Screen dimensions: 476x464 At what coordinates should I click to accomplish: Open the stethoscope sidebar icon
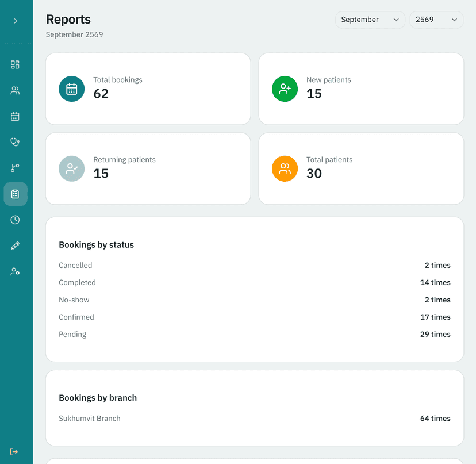15,142
